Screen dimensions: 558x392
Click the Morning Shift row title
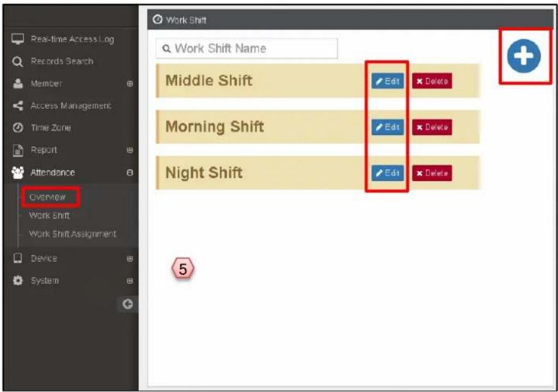coord(214,126)
